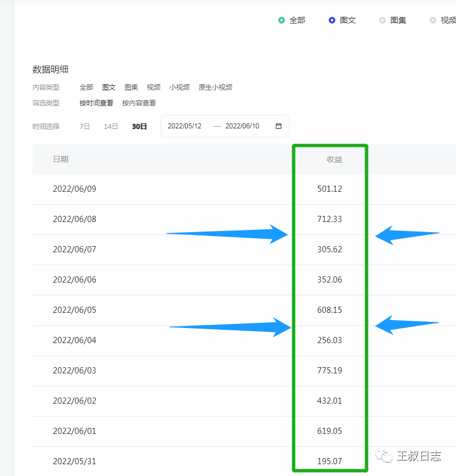456x476 pixels.
Task: Select date cell 2022/06/05
Action: tap(75, 310)
